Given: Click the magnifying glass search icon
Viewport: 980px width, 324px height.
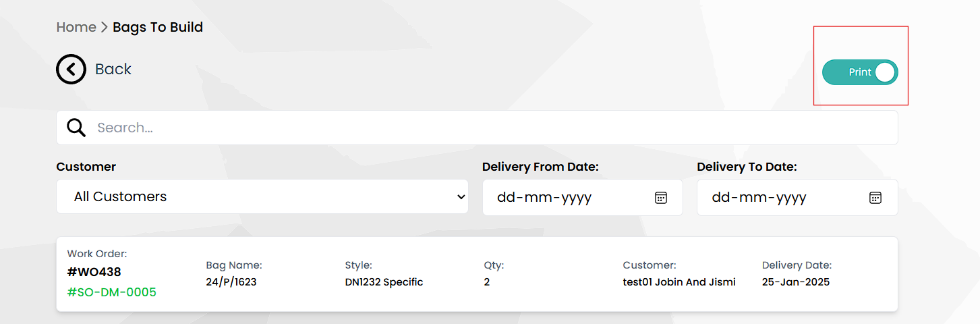Looking at the screenshot, I should coord(76,128).
